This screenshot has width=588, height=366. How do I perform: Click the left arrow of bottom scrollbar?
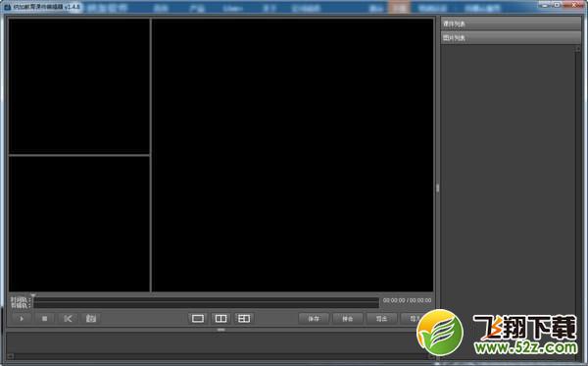pos(10,356)
